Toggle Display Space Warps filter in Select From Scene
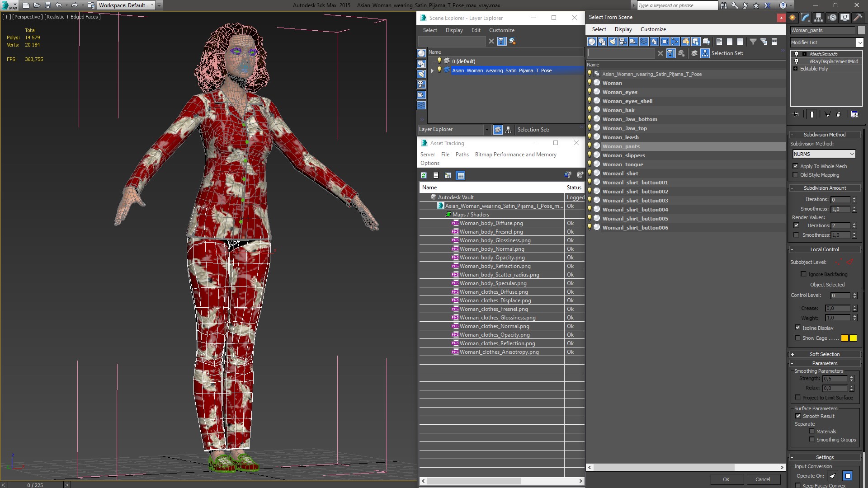Viewport: 868px width, 488px height. pos(644,42)
